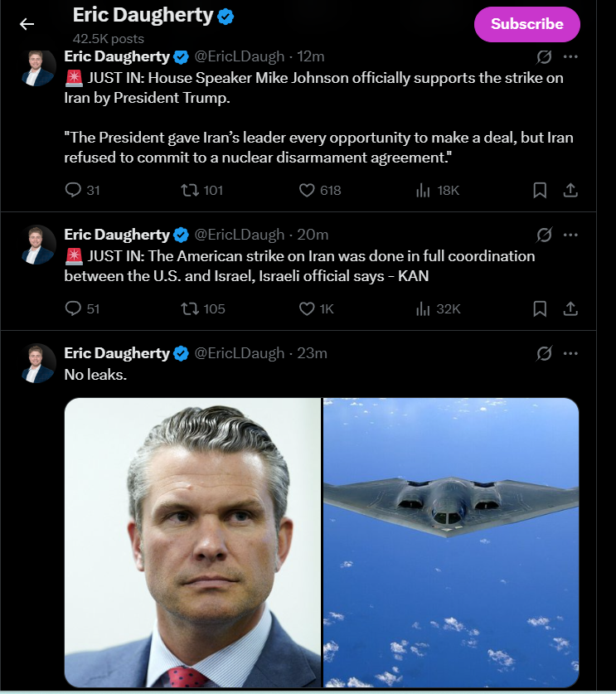This screenshot has height=694, width=616.
Task: Open more options for the 12m post
Action: pyautogui.click(x=570, y=56)
